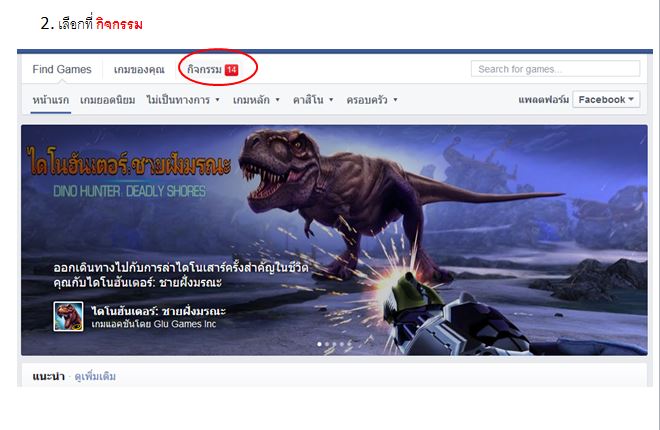
Task: Click the แพลตฟอร์ม label
Action: [x=543, y=100]
